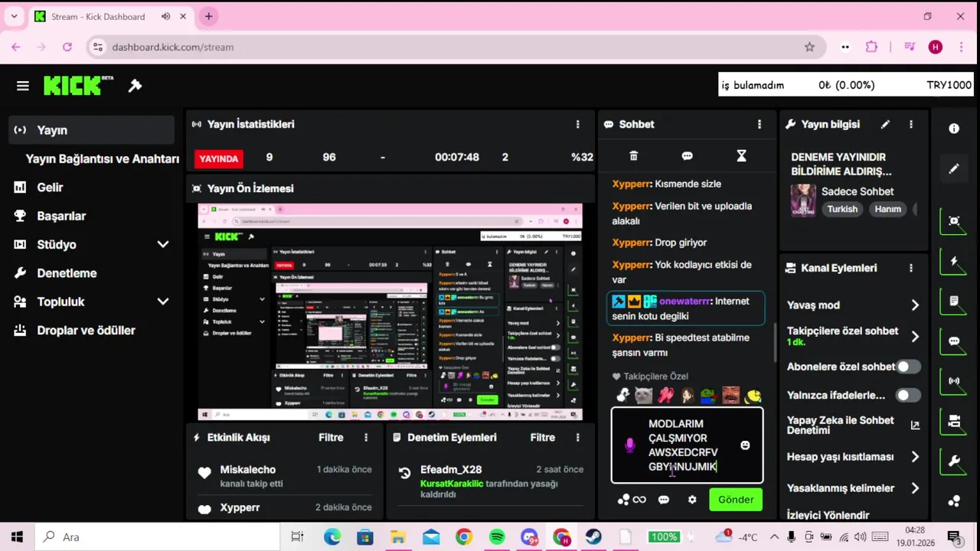Open Kanal Eylemleri three-dot menu
Viewport: 980px width, 551px height.
tap(911, 268)
